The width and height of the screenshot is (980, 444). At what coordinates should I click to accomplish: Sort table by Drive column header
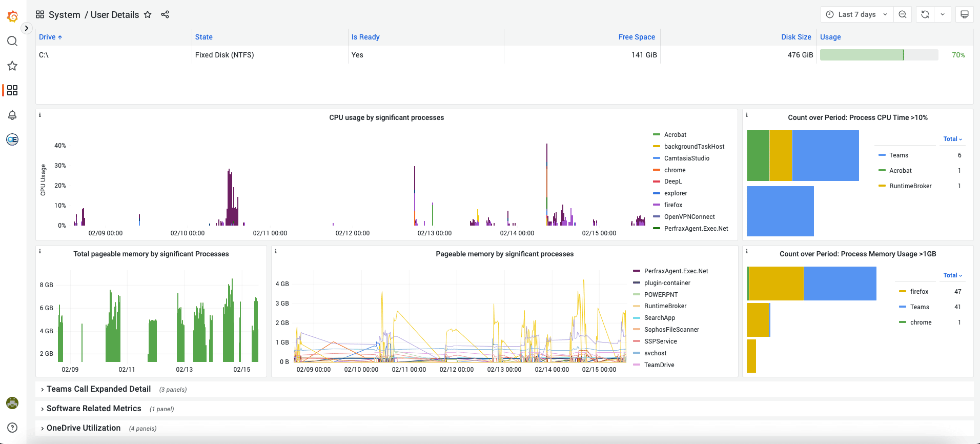[47, 37]
